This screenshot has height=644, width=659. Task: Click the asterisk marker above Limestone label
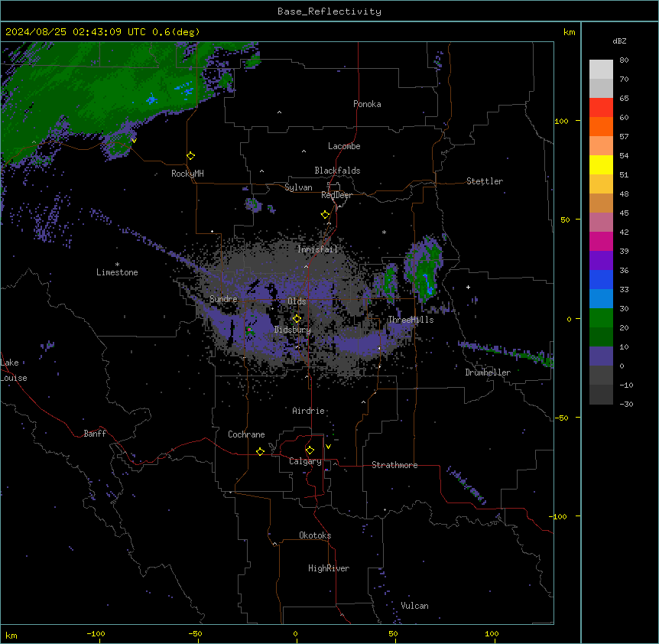point(117,265)
